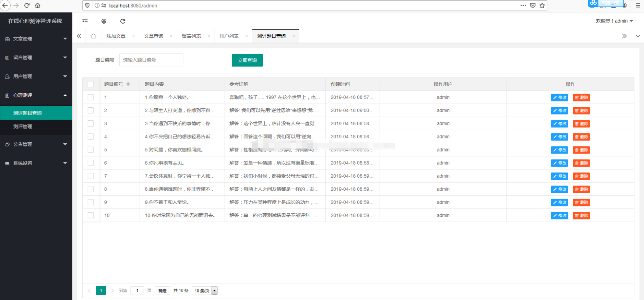Click the 立即查询 button

pos(247,60)
